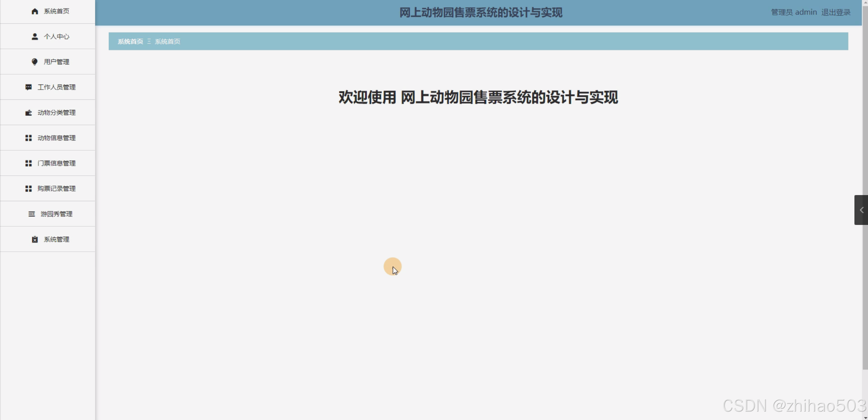Open the 用户管理 menu
Image resolution: width=868 pixels, height=420 pixels.
click(56, 62)
